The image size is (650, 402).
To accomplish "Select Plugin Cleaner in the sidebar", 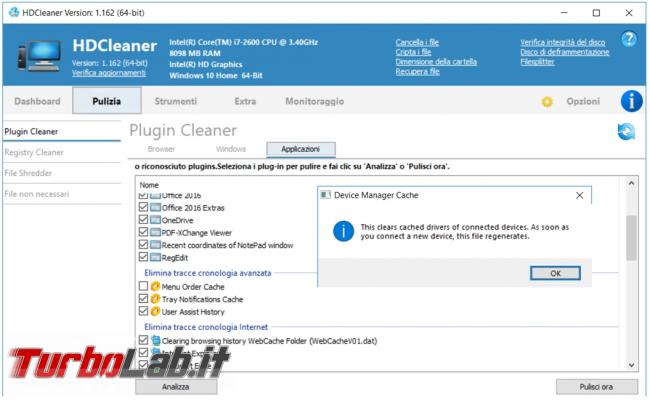I will click(x=62, y=131).
